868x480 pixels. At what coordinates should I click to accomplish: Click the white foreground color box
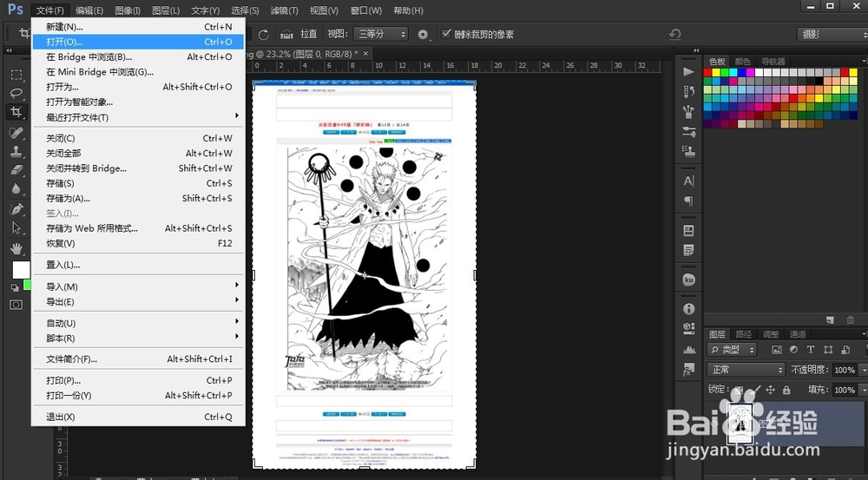point(21,270)
